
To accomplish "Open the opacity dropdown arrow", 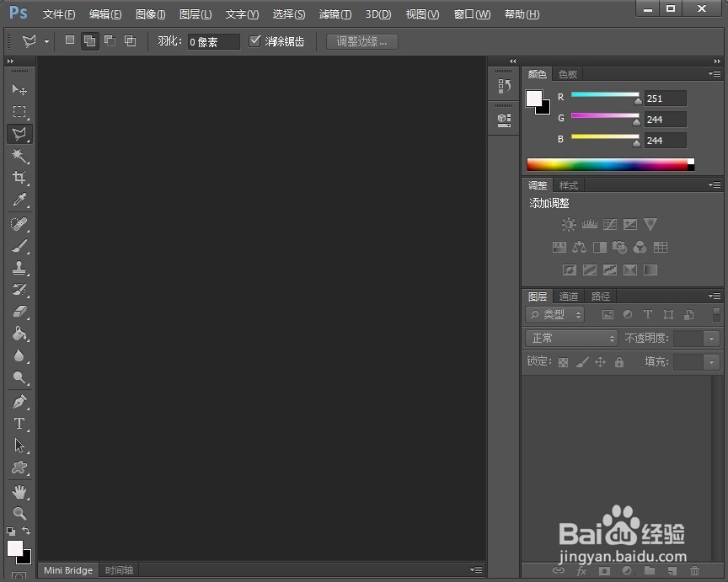I will [711, 339].
